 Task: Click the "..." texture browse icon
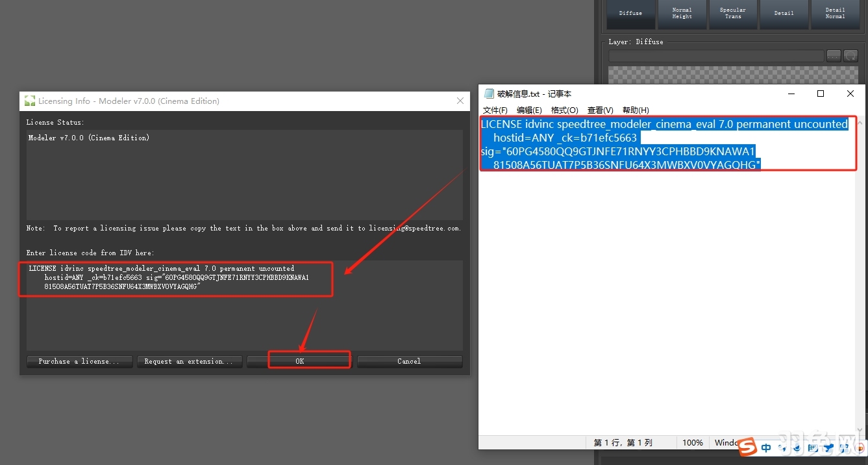pos(834,55)
